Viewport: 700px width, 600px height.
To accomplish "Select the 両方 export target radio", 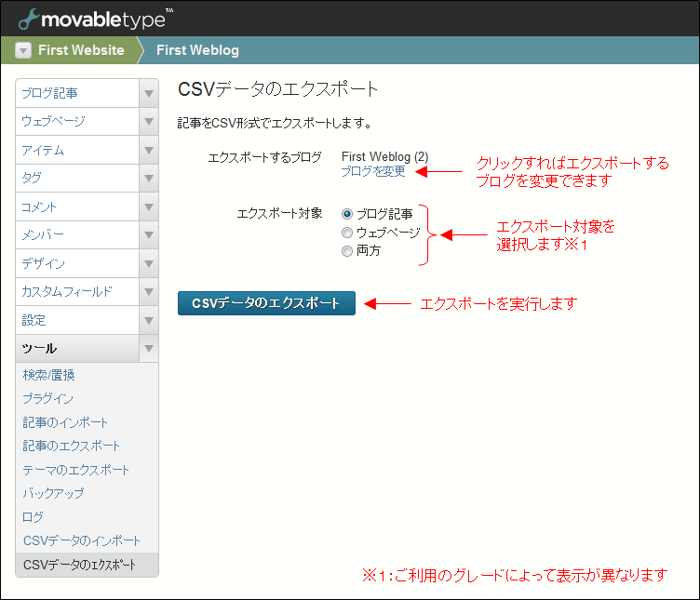I will (x=347, y=251).
